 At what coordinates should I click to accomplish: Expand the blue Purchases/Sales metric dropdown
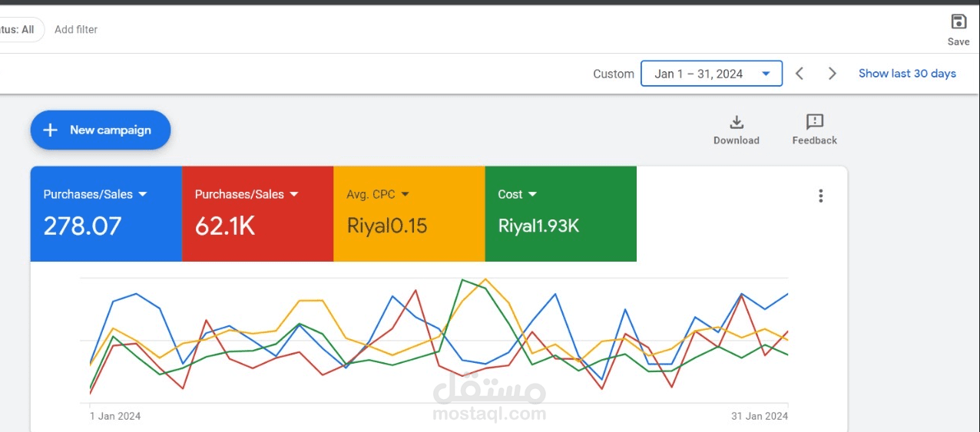click(x=142, y=195)
